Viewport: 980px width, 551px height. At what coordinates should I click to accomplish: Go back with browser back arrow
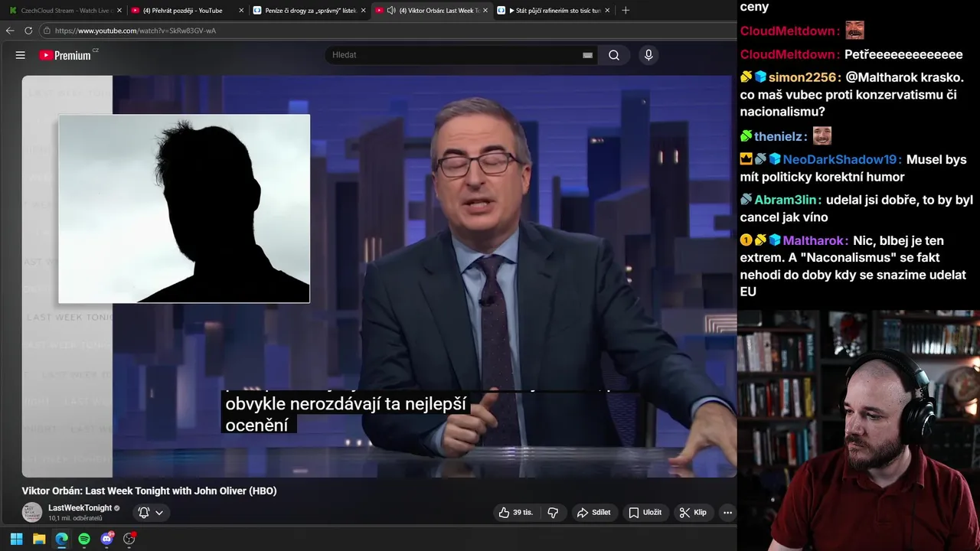(10, 31)
